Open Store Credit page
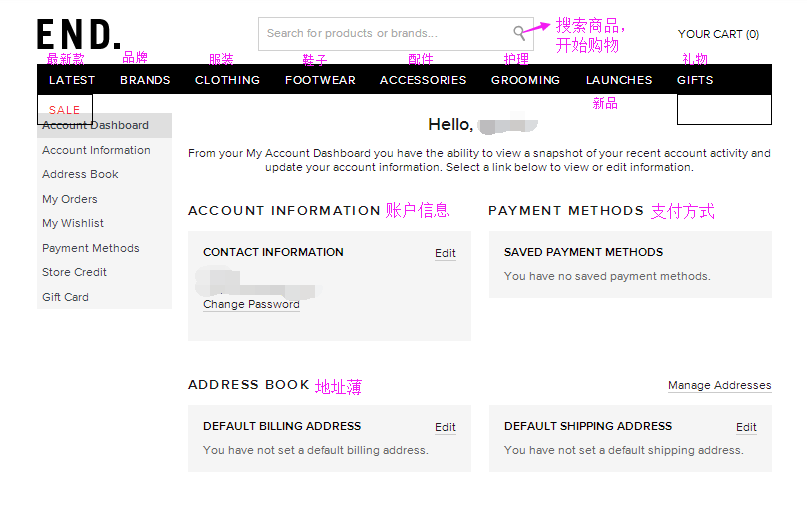The image size is (807, 532). point(74,272)
